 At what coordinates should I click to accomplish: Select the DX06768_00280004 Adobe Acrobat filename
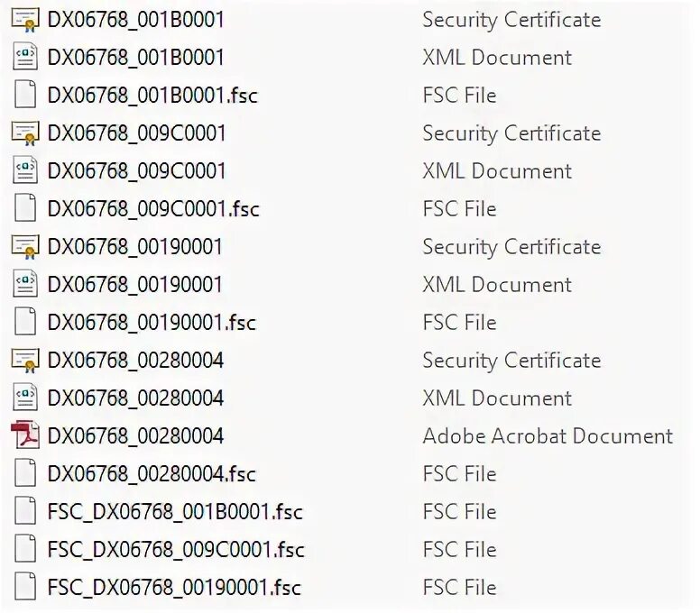click(135, 436)
